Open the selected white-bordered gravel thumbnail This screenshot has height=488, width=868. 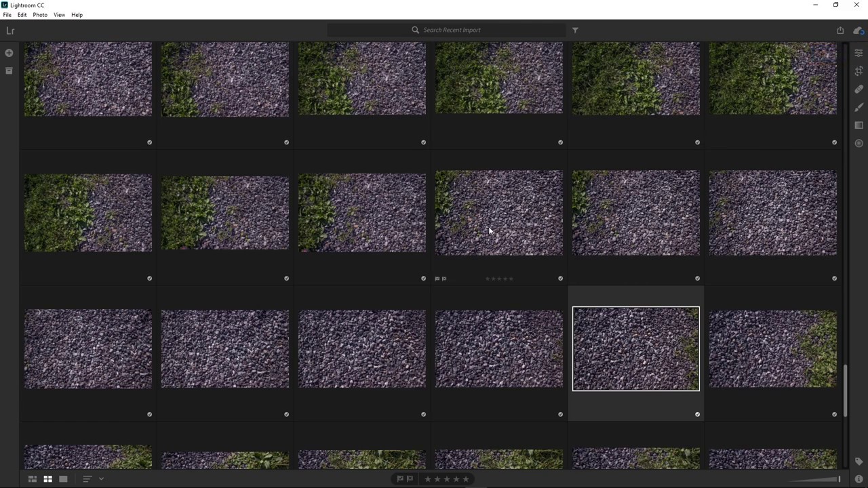pos(636,349)
